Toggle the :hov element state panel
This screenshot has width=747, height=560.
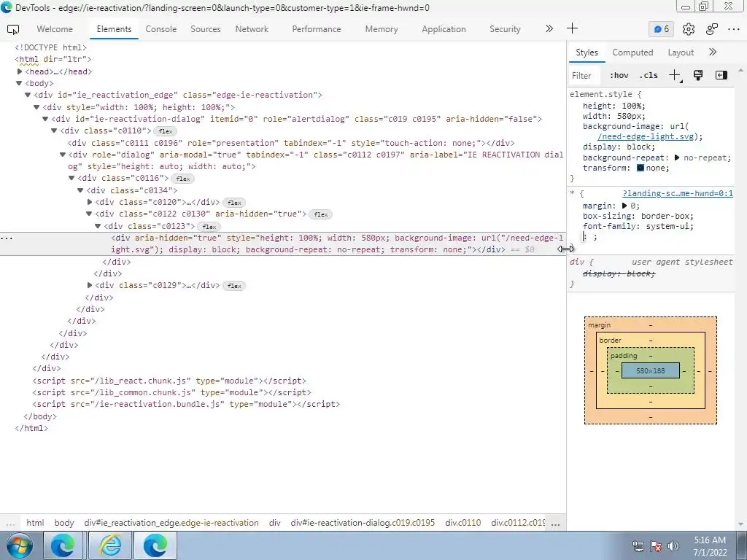coord(619,75)
